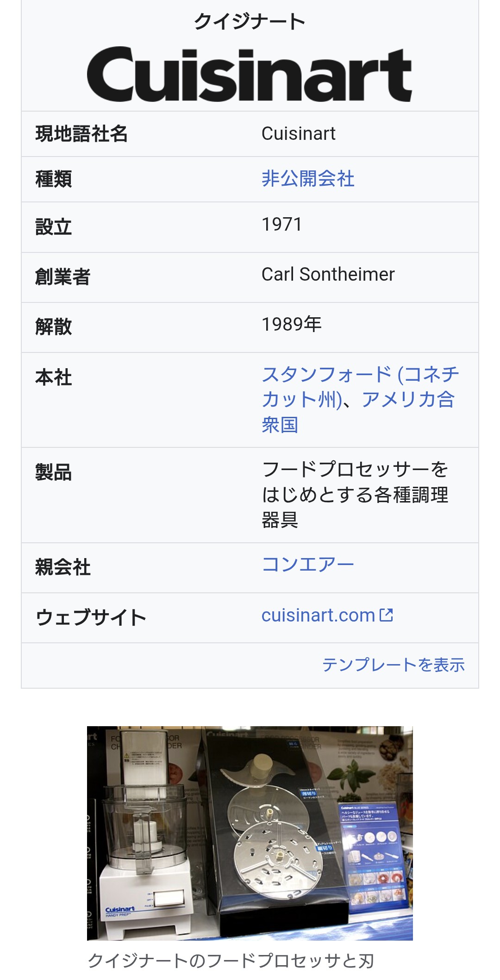Tap the dissolution year 1989年
500x980 pixels.
(291, 324)
